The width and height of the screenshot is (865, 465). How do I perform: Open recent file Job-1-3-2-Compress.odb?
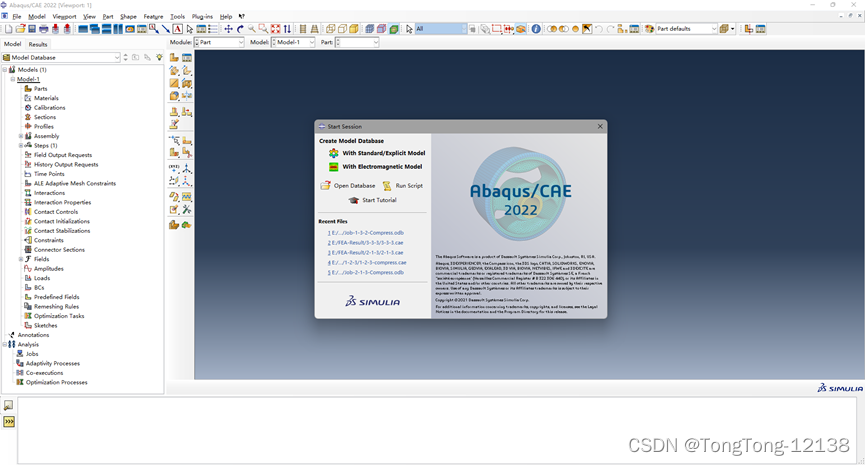coord(367,232)
